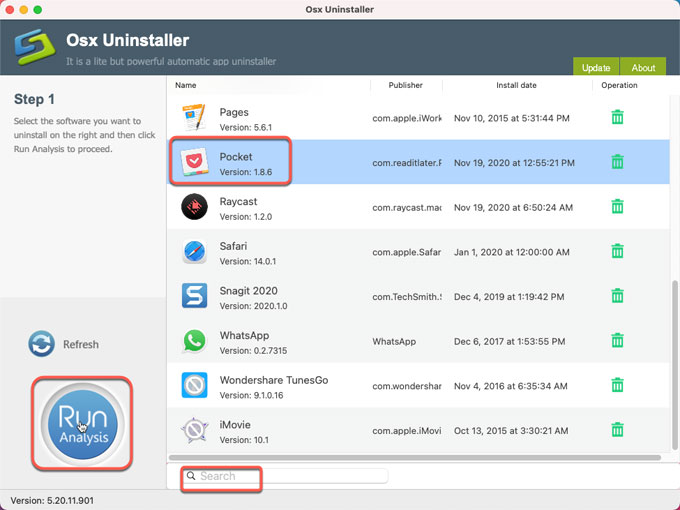This screenshot has width=680, height=510.
Task: Click install date Nov 4, 2016 at 6:35:34 AM
Action: 510,386
